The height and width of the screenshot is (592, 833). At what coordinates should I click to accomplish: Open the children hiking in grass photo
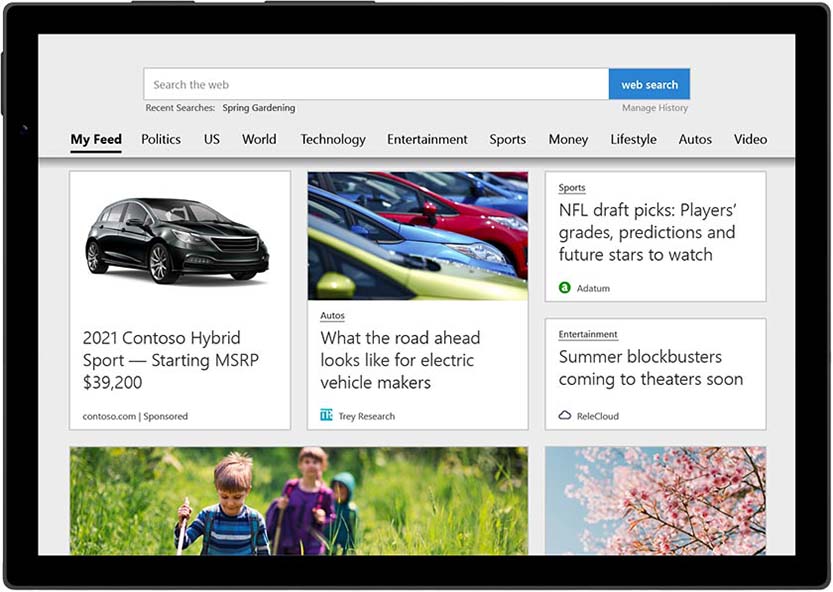(298, 500)
